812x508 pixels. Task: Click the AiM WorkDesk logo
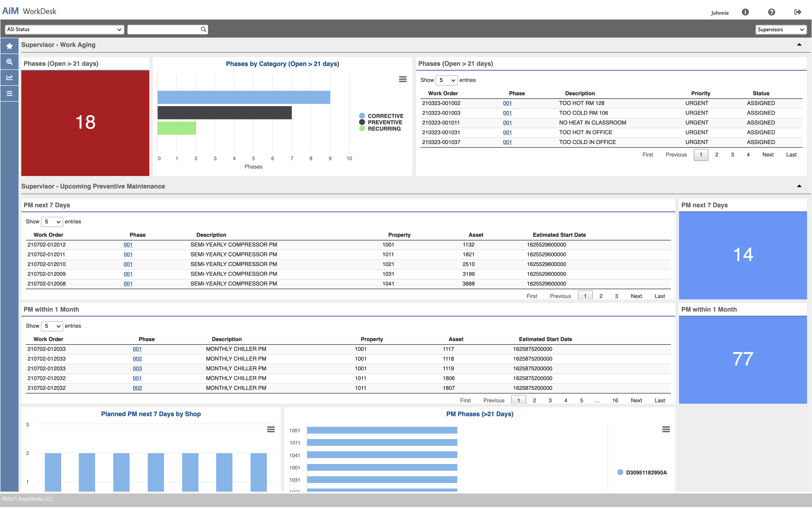click(29, 11)
